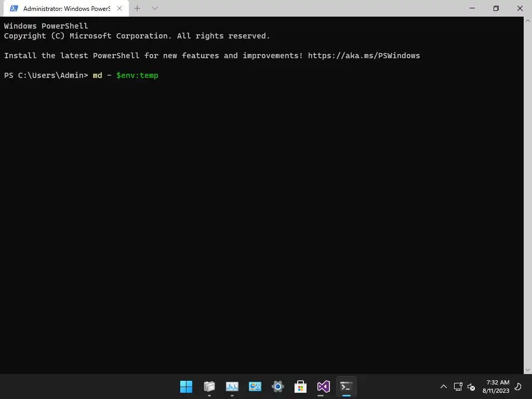Open the Control Panel taskbar icon
Screen dimensions: 532x399
click(255, 387)
